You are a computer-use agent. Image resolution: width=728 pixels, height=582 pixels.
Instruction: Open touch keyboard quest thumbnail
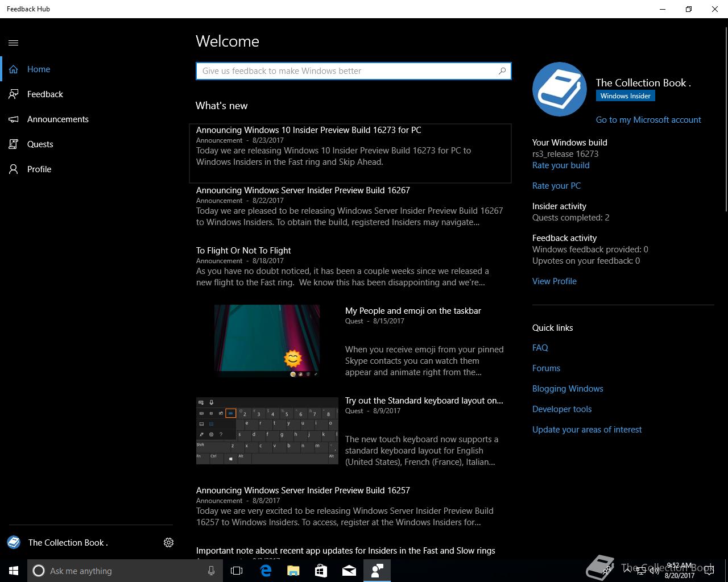point(267,431)
